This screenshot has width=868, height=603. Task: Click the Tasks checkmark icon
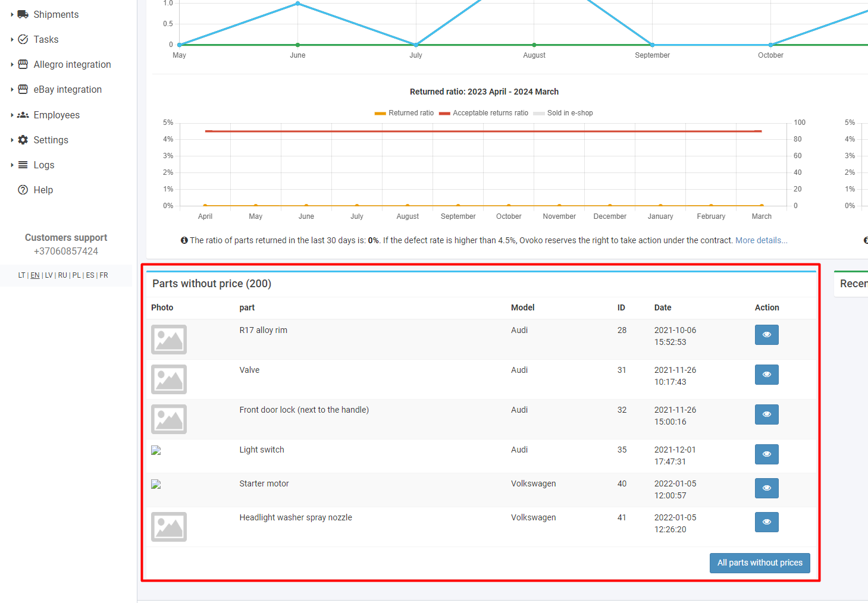23,39
